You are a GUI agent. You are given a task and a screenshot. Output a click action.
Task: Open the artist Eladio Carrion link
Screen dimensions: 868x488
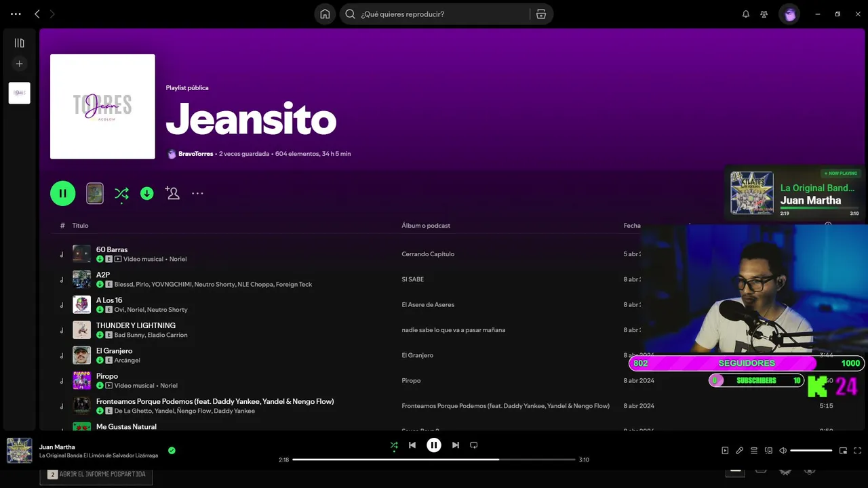167,335
